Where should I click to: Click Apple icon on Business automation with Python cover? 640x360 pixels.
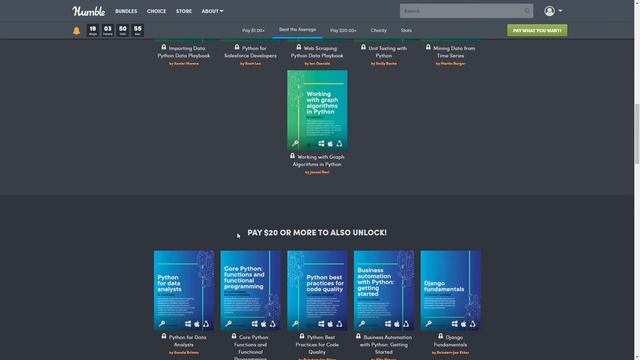click(397, 324)
